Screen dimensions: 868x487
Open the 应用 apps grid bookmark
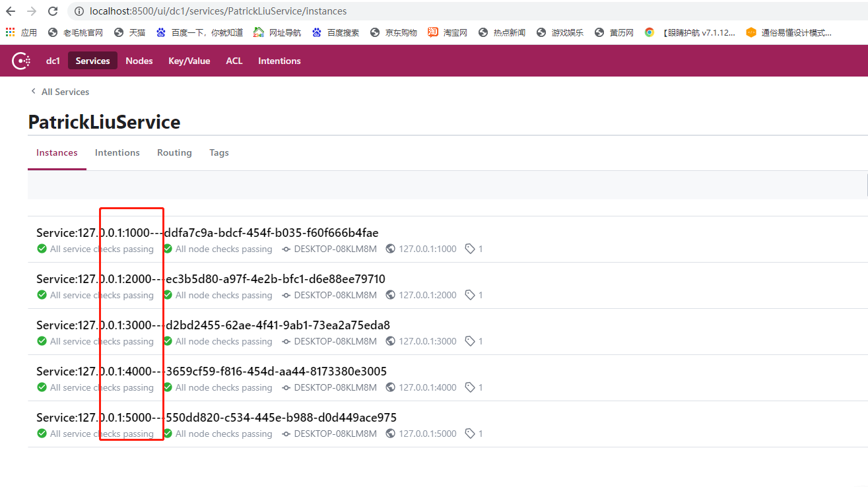[21, 32]
